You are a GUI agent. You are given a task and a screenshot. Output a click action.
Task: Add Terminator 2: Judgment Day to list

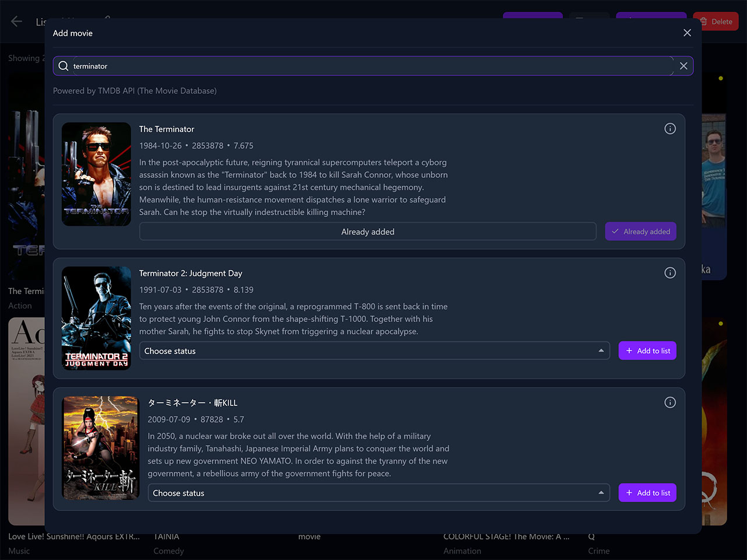pos(647,351)
